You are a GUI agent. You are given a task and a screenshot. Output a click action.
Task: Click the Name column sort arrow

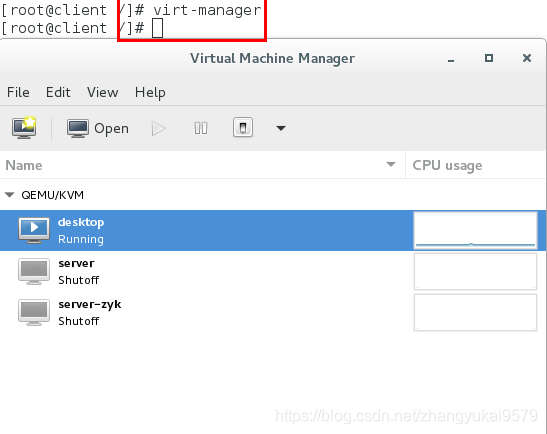(x=391, y=164)
